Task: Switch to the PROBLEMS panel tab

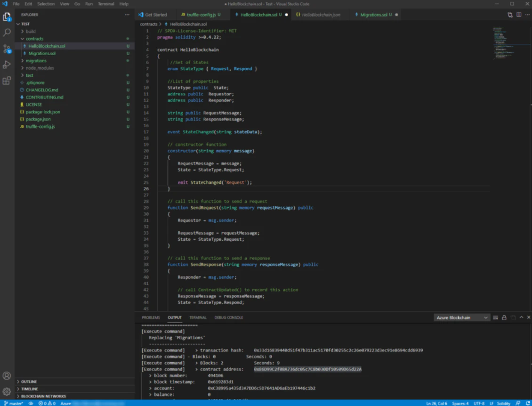Action: click(x=151, y=317)
